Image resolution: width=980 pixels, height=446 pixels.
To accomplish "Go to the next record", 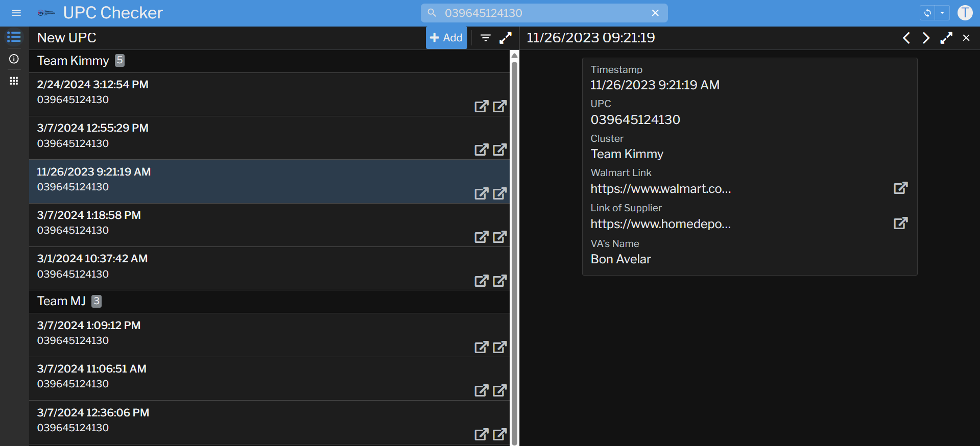I will (x=926, y=38).
